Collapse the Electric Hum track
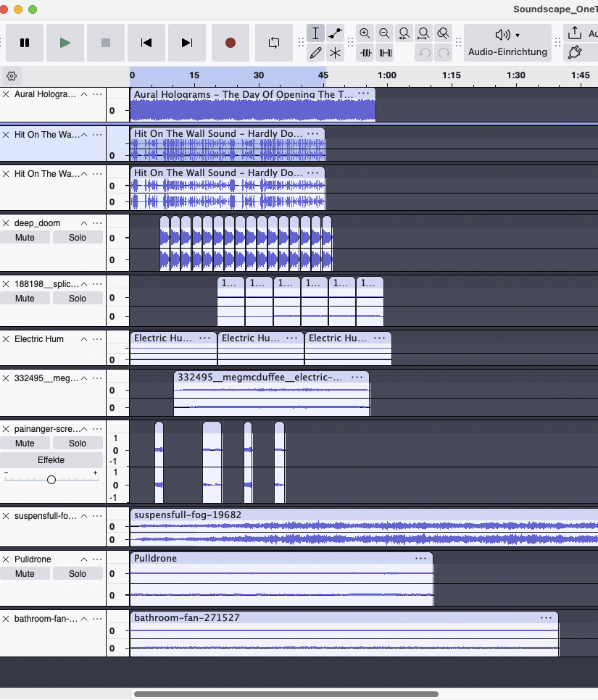This screenshot has height=700, width=598. (x=83, y=339)
